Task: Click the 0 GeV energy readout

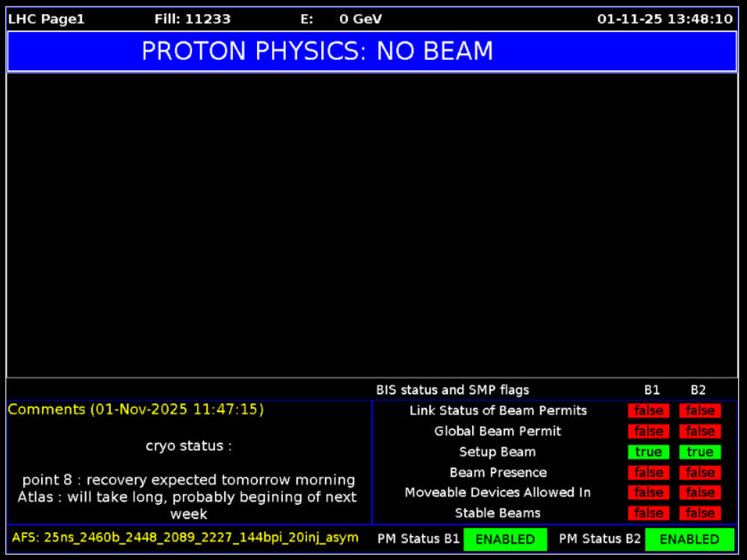Action: coord(360,19)
